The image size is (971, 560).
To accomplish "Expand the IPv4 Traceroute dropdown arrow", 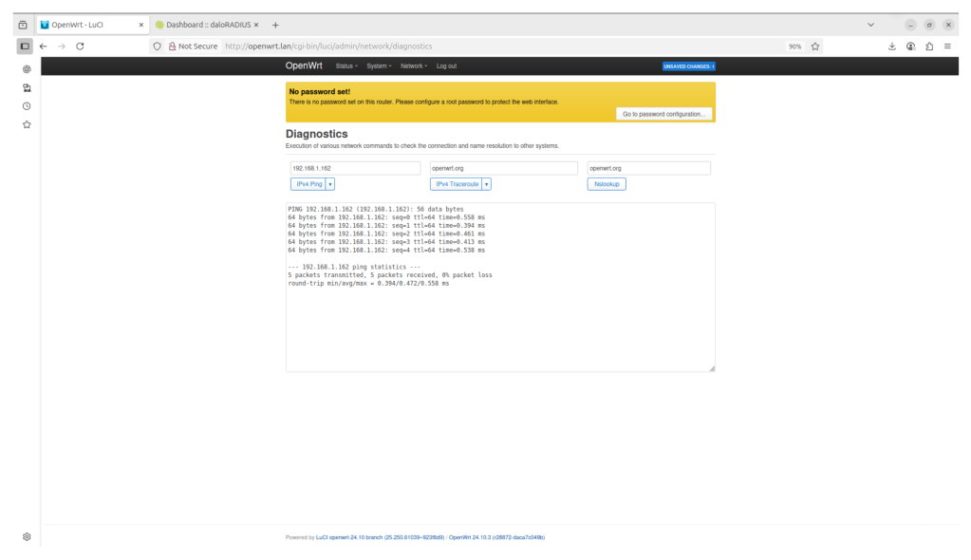I will click(486, 184).
